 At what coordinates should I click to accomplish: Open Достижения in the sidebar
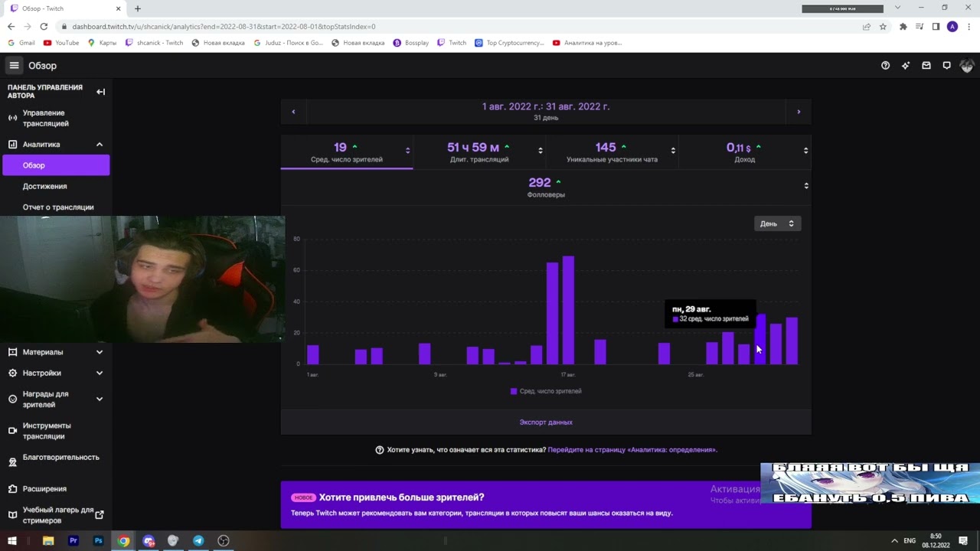click(44, 186)
